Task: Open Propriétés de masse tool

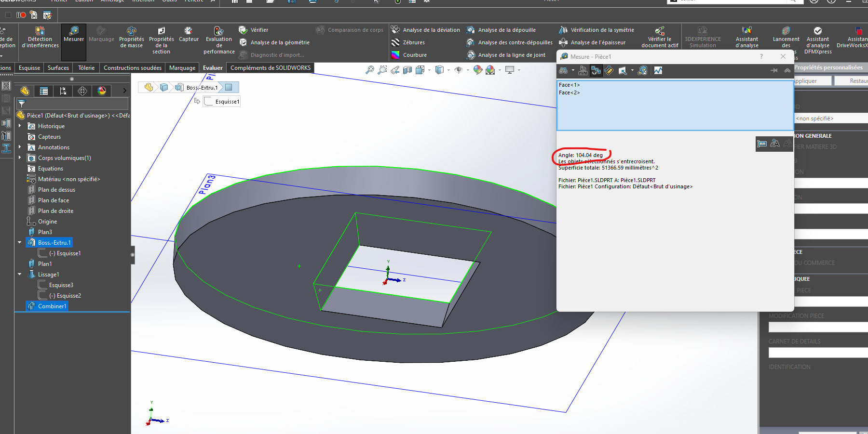Action: pyautogui.click(x=132, y=37)
